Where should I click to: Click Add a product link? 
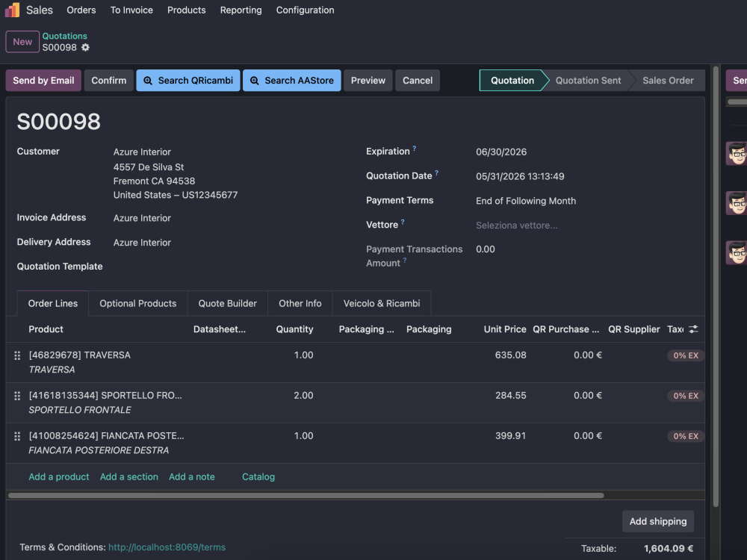(58, 476)
